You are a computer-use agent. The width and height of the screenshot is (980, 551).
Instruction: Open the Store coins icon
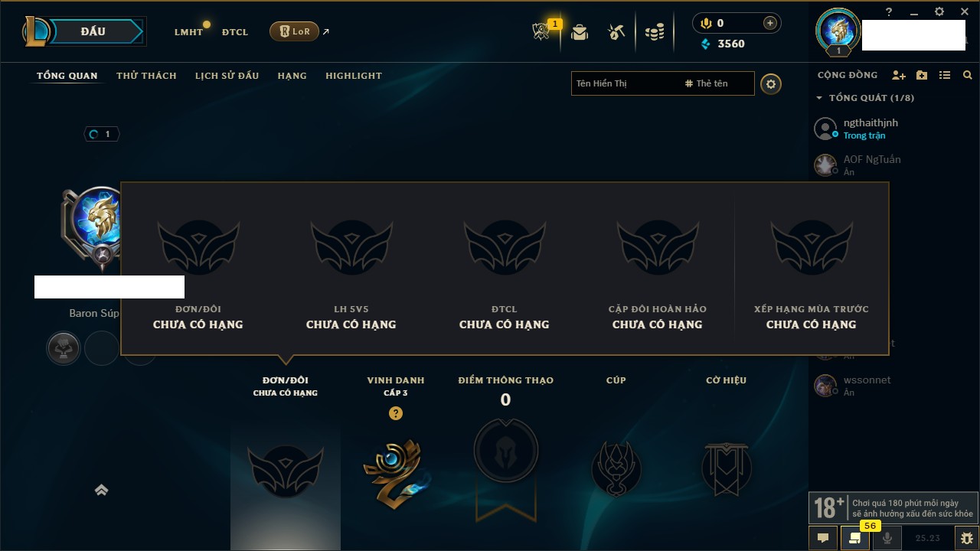pos(655,32)
